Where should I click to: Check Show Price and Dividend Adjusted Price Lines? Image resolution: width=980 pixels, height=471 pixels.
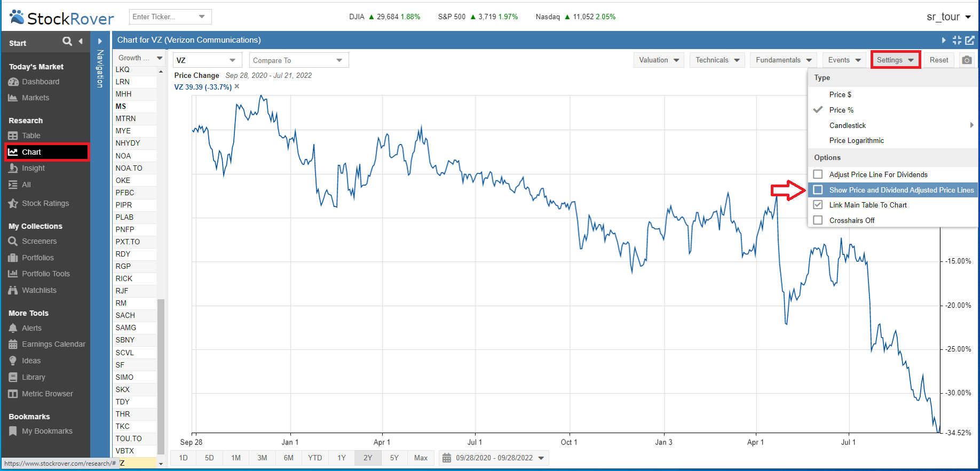click(818, 189)
